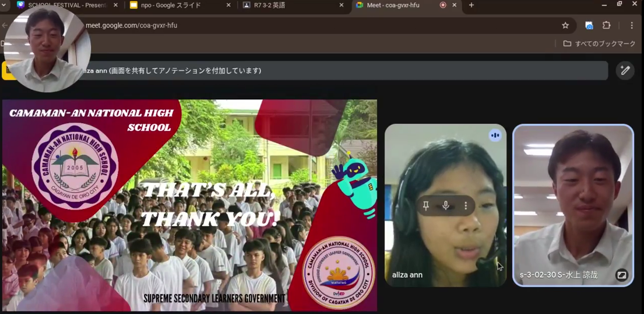The width and height of the screenshot is (644, 314).
Task: Click the speaking indicator on aliza ann's tile
Action: (x=495, y=135)
